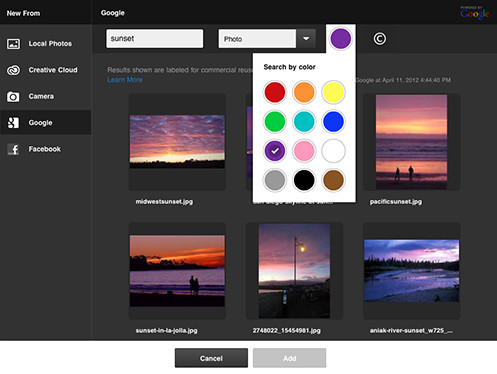Click the midwestsunset.jpg file name

[x=164, y=202]
